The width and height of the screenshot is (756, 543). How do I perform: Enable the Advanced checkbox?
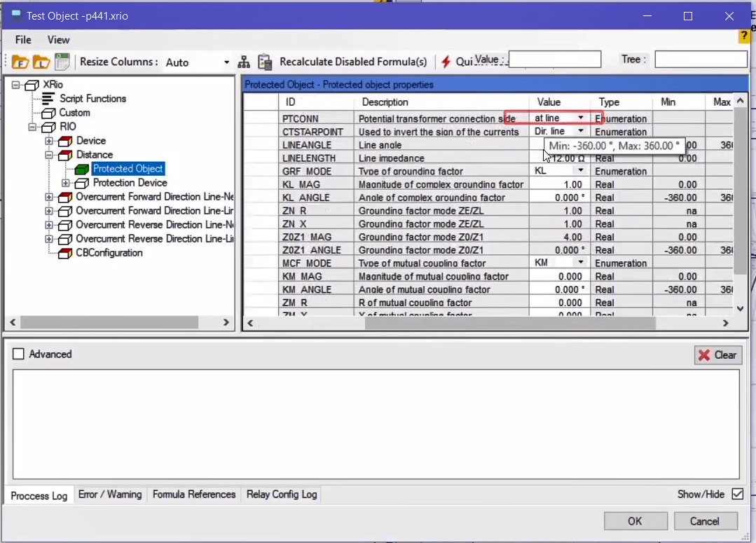pyautogui.click(x=19, y=355)
